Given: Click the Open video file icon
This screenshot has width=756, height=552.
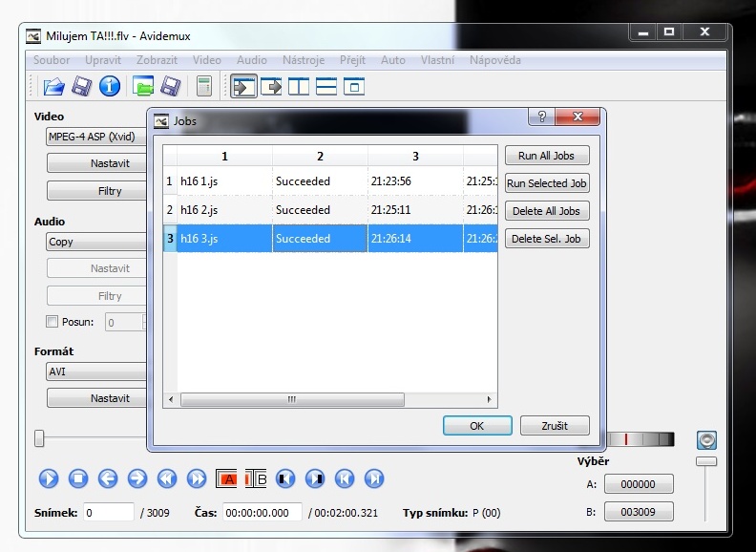Looking at the screenshot, I should click(x=53, y=87).
